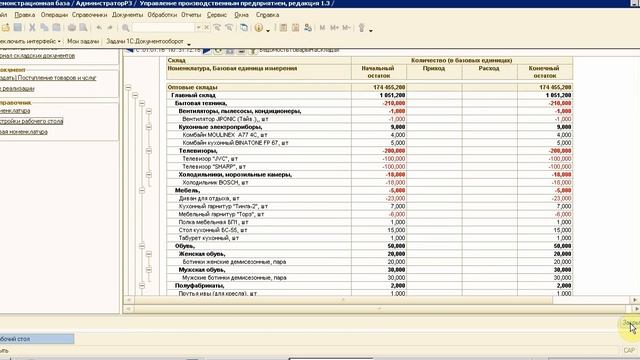The height and width of the screenshot is (360, 640).
Task: Click the M memory button
Action: pos(322,28)
